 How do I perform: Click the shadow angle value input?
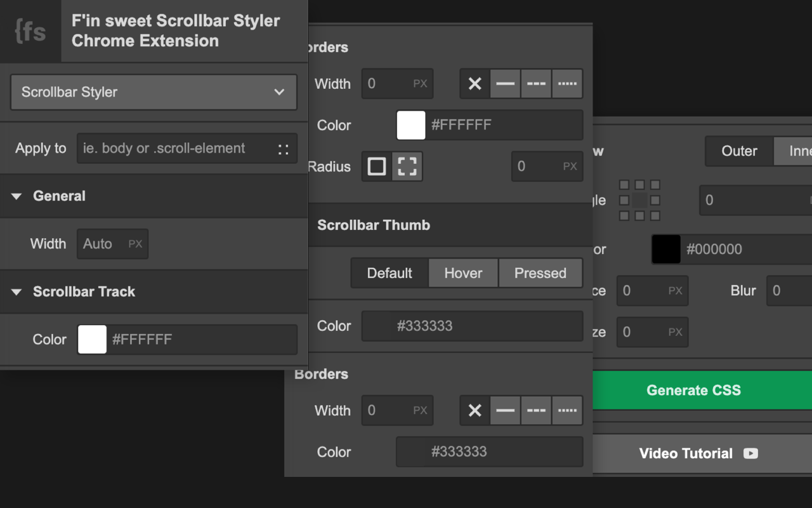click(756, 201)
